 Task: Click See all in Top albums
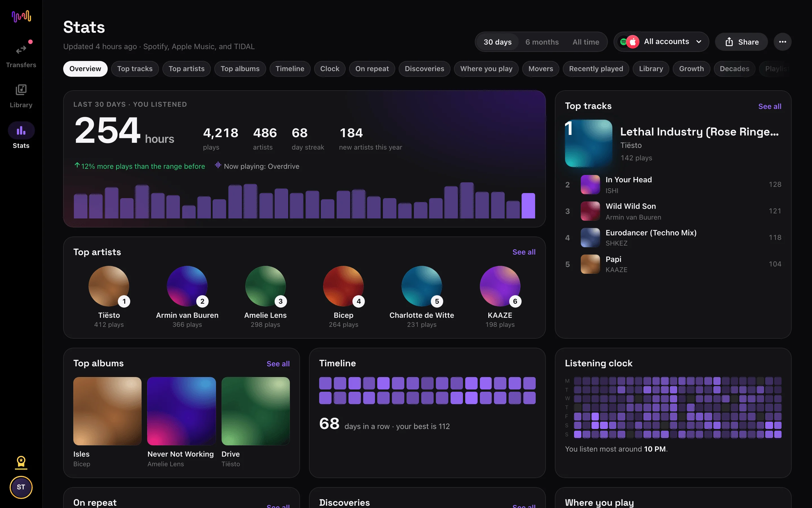point(278,364)
